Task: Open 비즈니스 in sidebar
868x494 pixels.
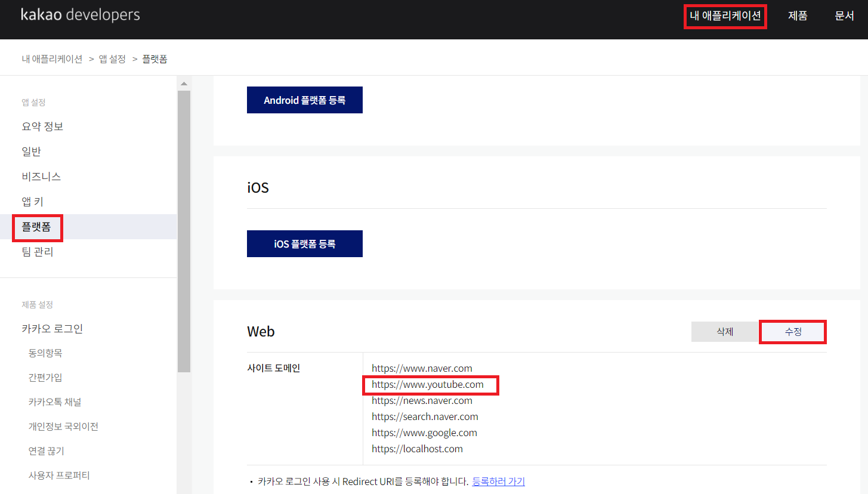Action: click(41, 177)
